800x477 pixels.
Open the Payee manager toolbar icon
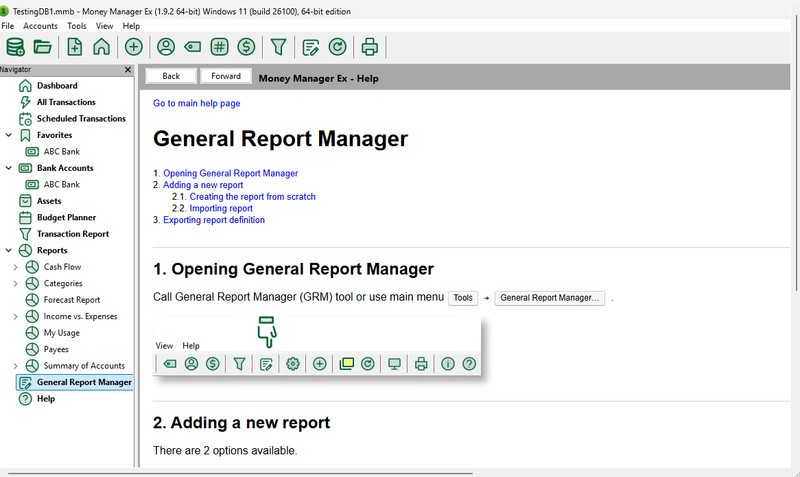[166, 47]
